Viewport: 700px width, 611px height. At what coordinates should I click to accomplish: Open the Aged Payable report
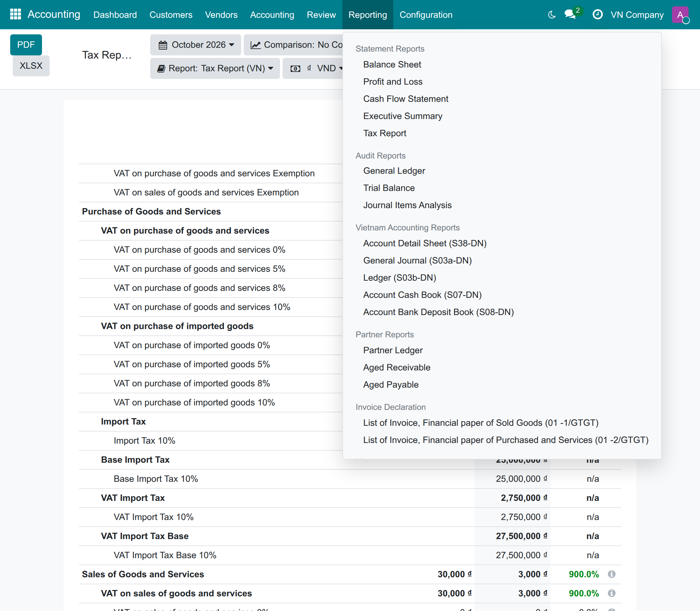[x=391, y=385]
